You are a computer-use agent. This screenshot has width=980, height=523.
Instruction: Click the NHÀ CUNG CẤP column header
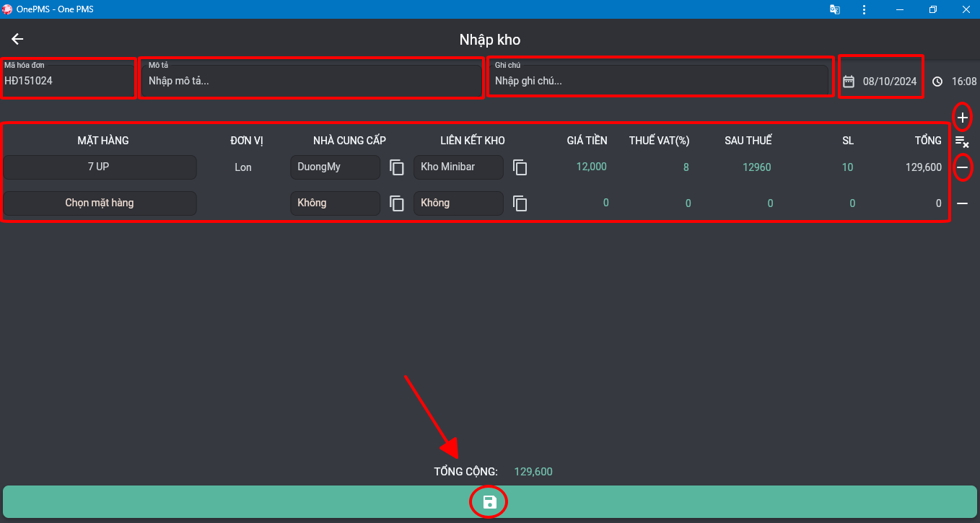tap(350, 141)
